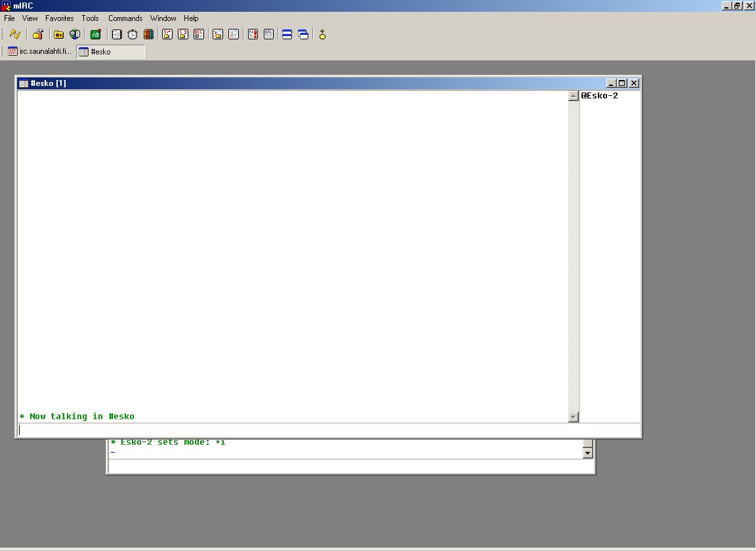The image size is (756, 551).
Task: Open the Favorites menu
Action: pyautogui.click(x=59, y=18)
